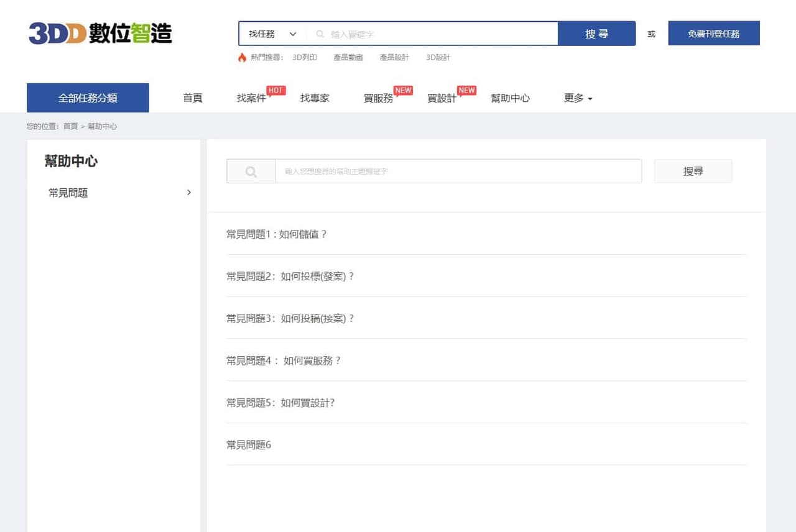
Task: Click the NEW badge on 買服務
Action: [x=403, y=90]
